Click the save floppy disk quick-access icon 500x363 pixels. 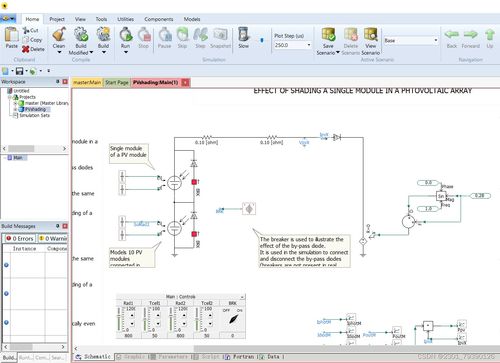(19, 71)
